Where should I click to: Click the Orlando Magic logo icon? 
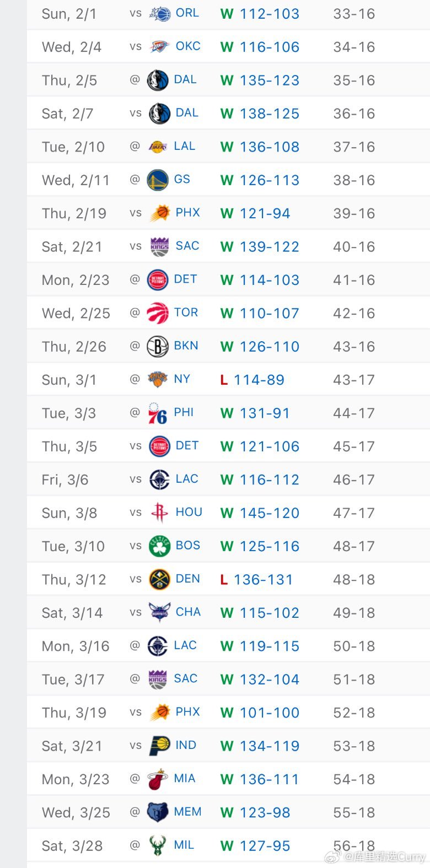[x=160, y=14]
